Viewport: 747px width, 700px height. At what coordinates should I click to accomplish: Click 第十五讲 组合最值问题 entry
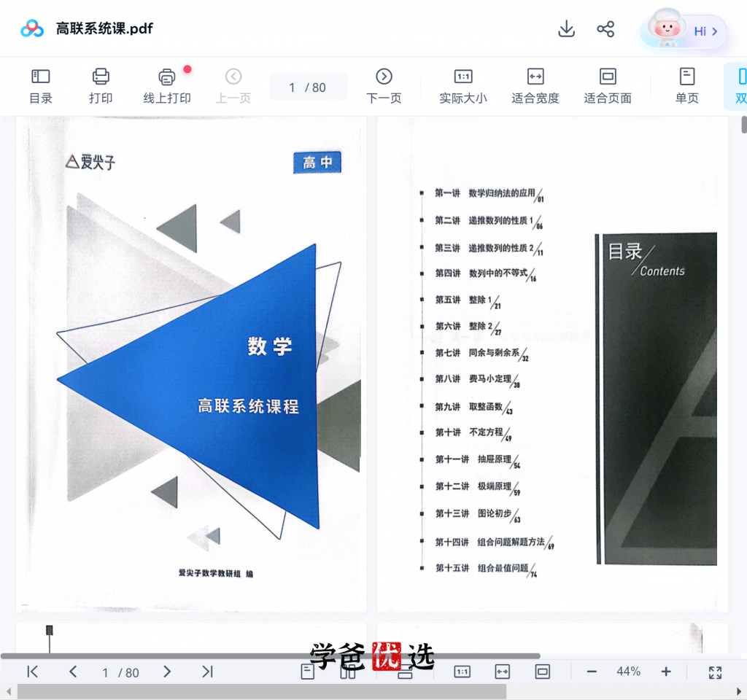[486, 569]
